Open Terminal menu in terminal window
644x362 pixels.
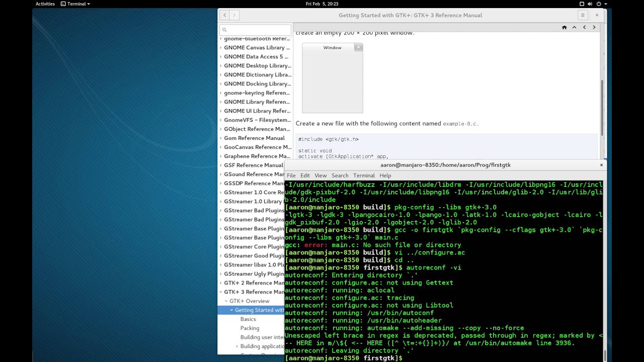(x=364, y=175)
